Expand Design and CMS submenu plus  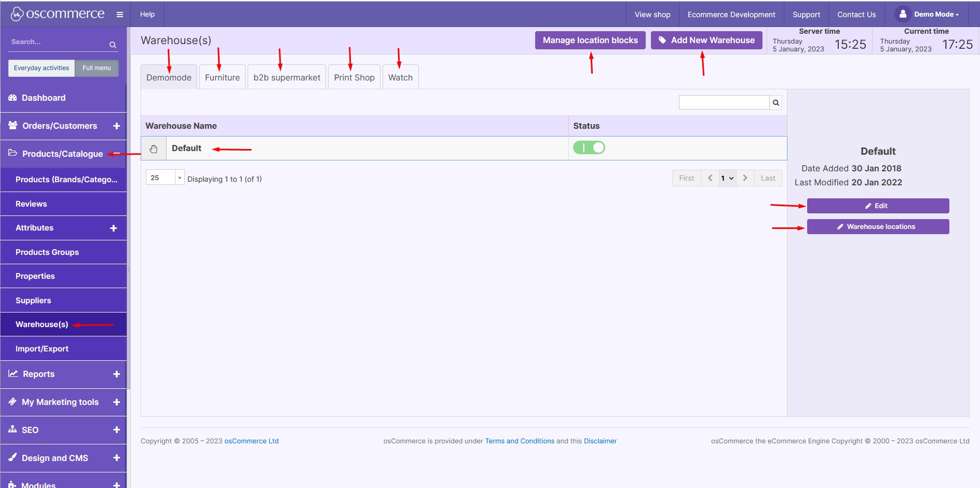click(116, 458)
